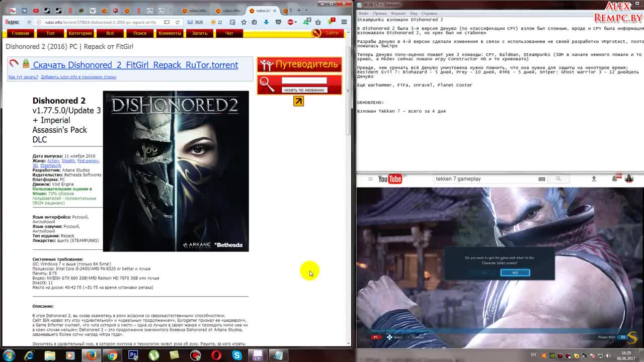The width and height of the screenshot is (644, 362).
Task: Open the Главная menu on rutor
Action: tap(21, 33)
